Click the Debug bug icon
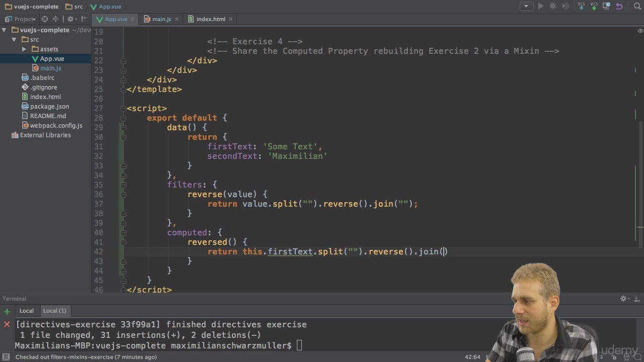The width and height of the screenshot is (644, 362). pyautogui.click(x=553, y=7)
